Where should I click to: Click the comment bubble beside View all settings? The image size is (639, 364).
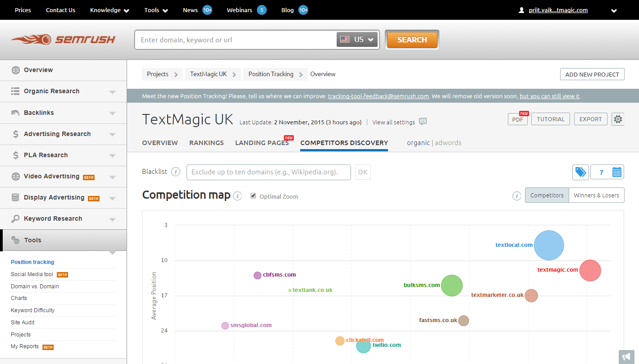pyautogui.click(x=423, y=122)
